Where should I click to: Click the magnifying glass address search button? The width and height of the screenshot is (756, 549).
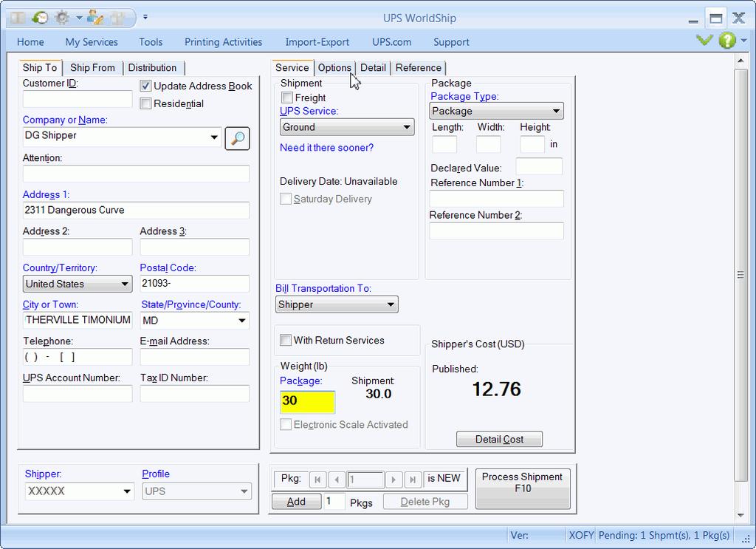click(237, 138)
